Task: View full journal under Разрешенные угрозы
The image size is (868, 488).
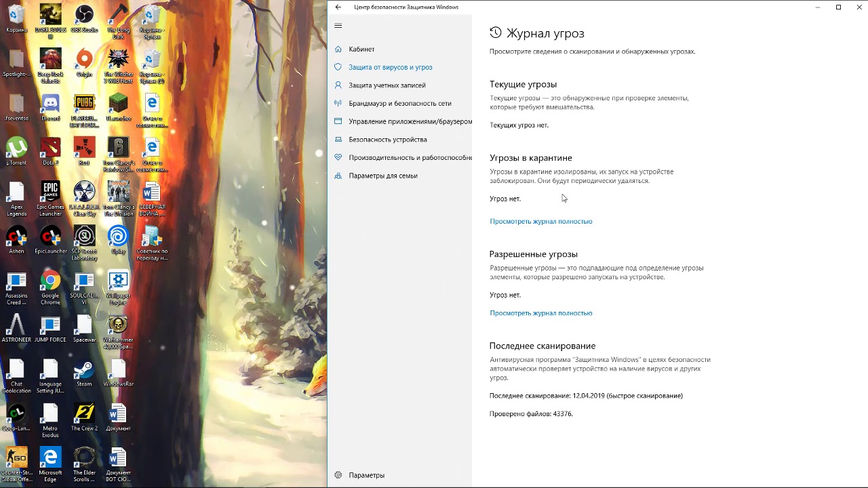Action: pos(541,313)
